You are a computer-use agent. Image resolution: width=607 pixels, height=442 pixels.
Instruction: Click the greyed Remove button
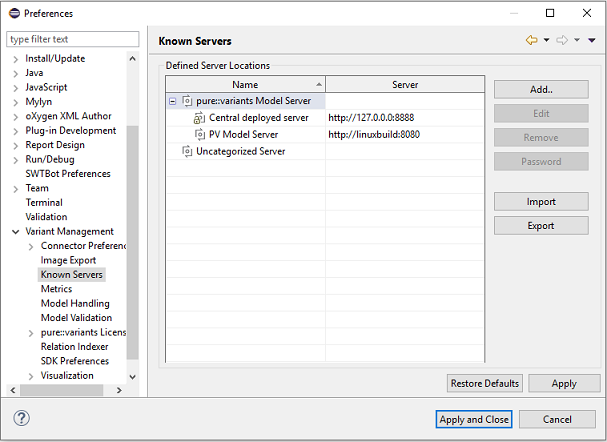[541, 137]
